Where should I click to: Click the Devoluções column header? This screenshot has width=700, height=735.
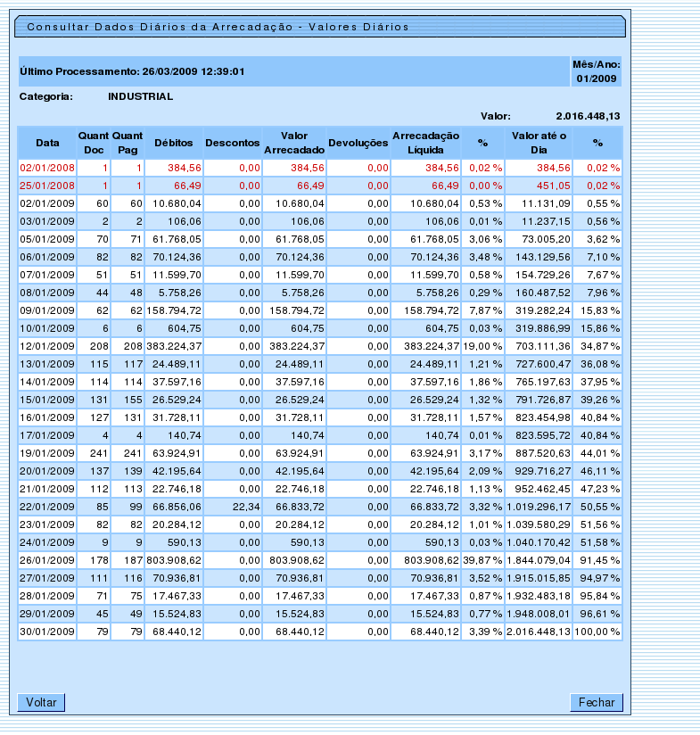point(358,143)
